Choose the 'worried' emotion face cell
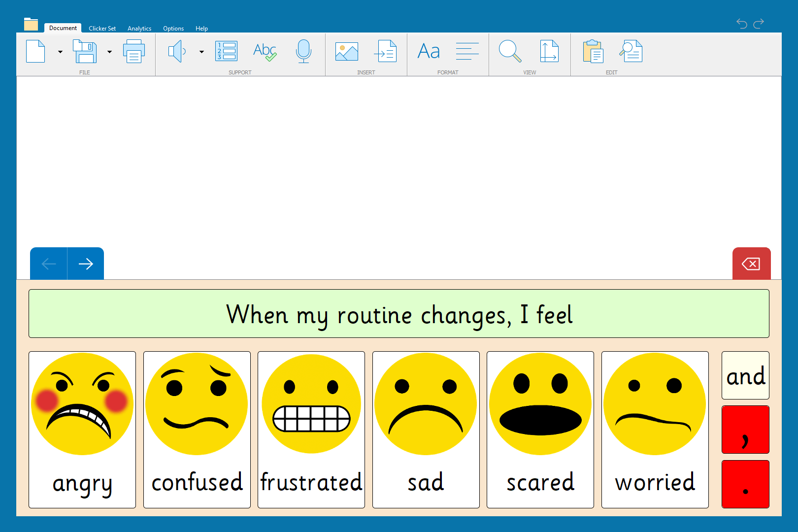The image size is (798, 532). pos(655,430)
